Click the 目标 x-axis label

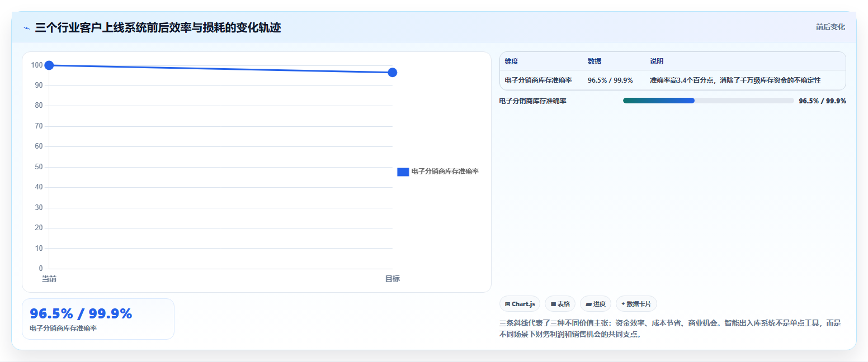click(393, 279)
